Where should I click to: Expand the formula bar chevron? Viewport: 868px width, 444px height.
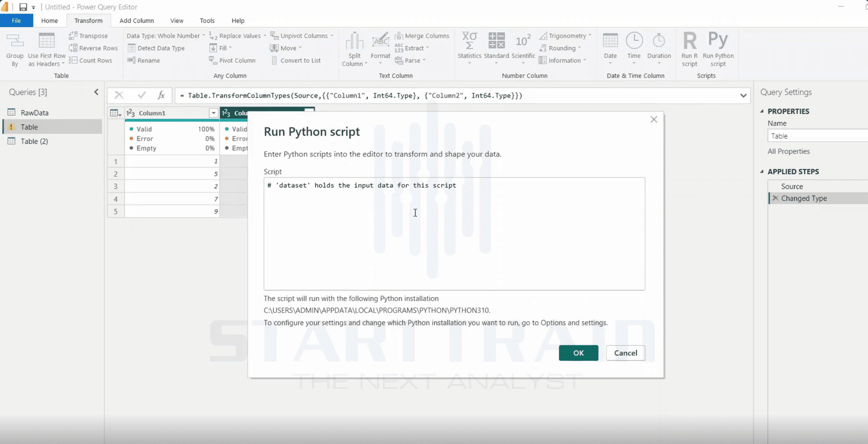pyautogui.click(x=743, y=95)
